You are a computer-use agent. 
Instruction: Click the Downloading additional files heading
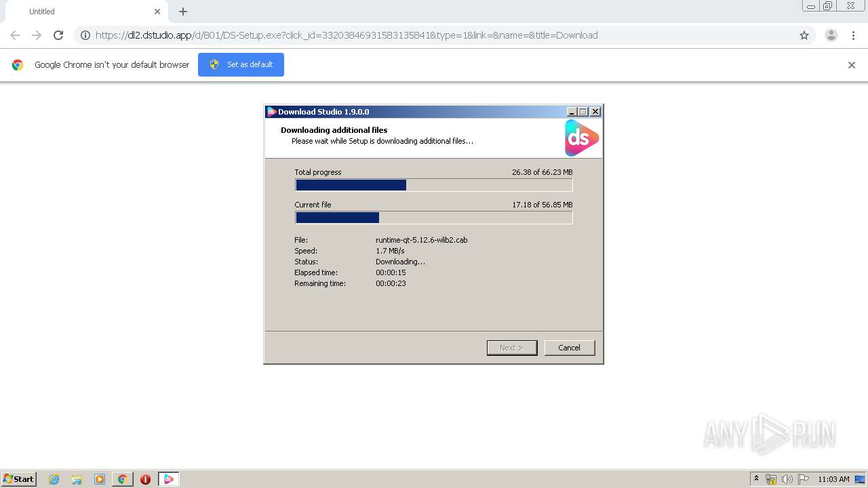pyautogui.click(x=334, y=130)
